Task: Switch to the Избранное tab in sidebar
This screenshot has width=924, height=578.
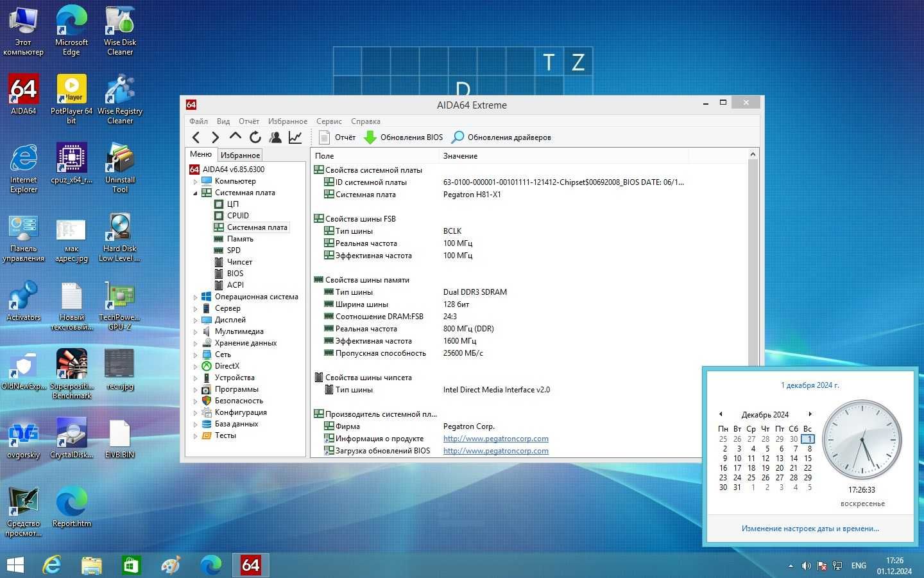Action: [240, 155]
